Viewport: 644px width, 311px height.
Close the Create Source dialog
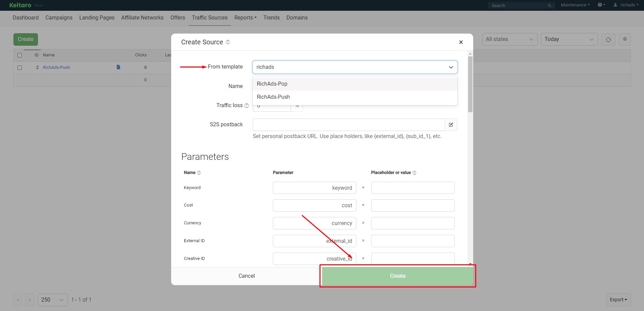click(461, 42)
